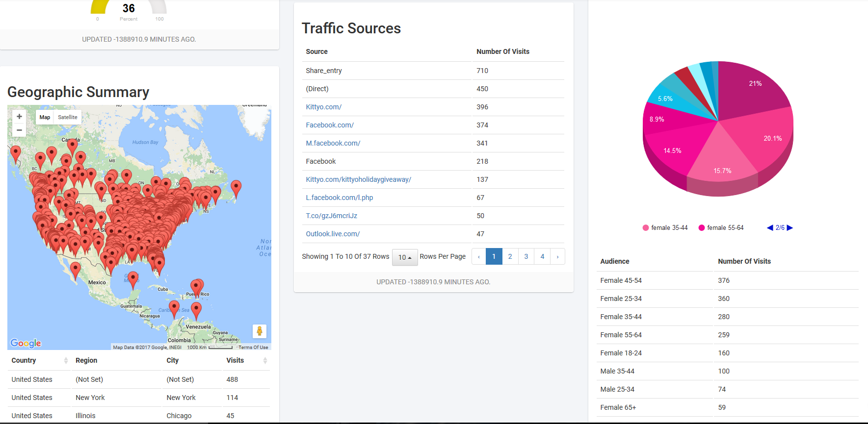
Task: Click the Female 65+ audience row
Action: [x=728, y=407]
